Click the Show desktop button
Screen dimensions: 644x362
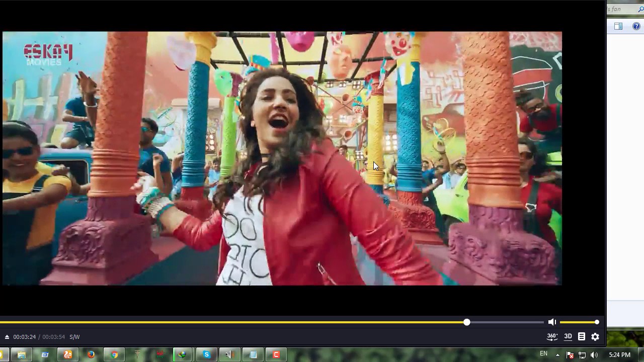(x=640, y=354)
